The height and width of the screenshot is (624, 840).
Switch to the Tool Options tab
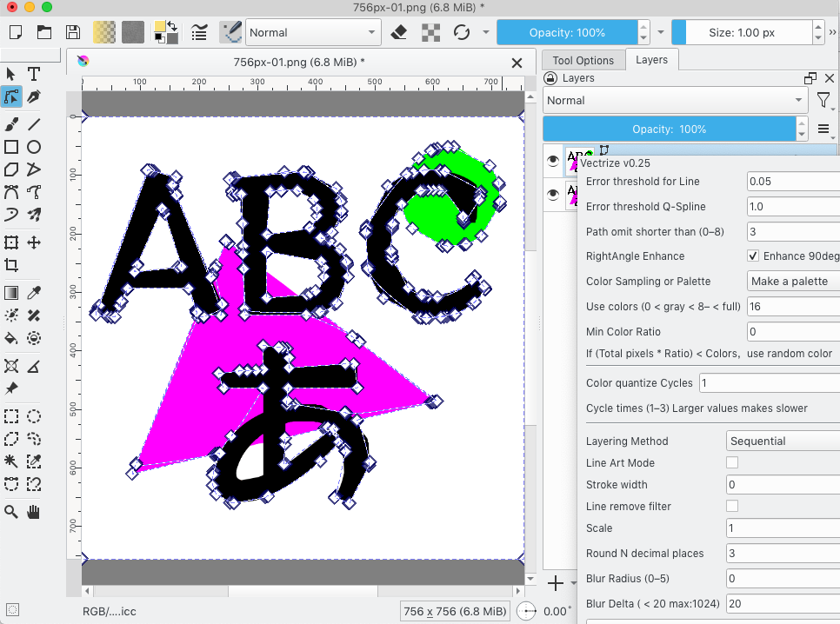[583, 61]
